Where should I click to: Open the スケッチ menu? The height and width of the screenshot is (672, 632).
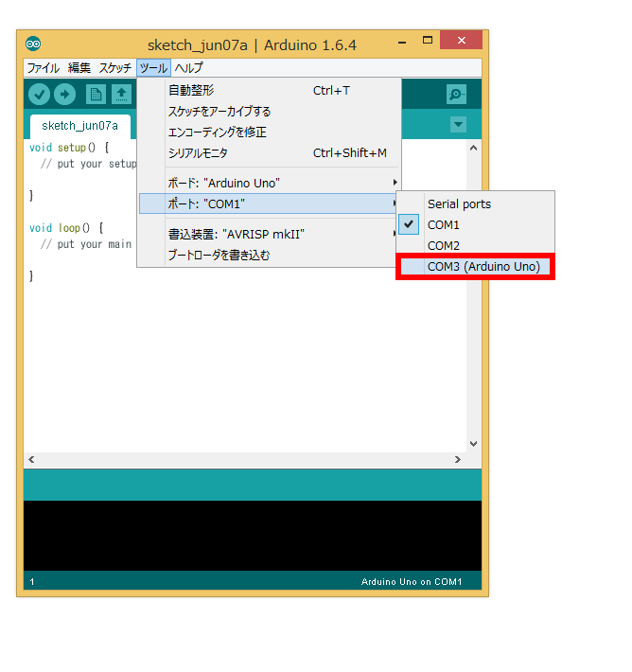(114, 68)
